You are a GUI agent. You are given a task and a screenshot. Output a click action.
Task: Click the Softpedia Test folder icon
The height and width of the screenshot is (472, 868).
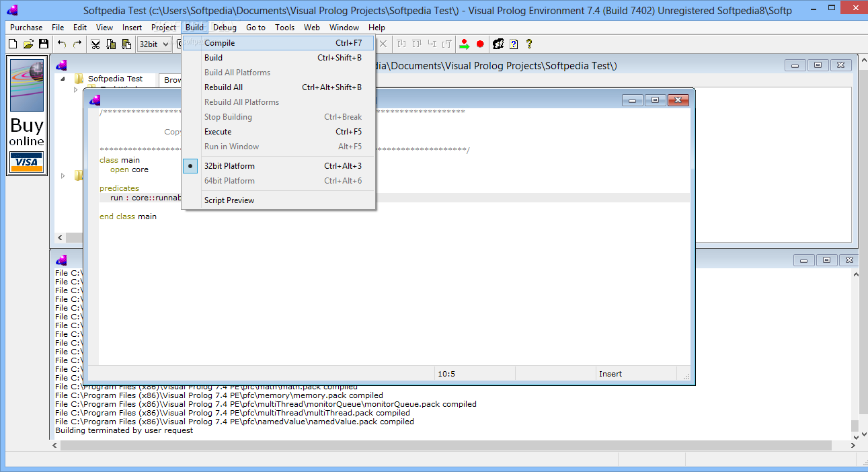click(x=79, y=79)
